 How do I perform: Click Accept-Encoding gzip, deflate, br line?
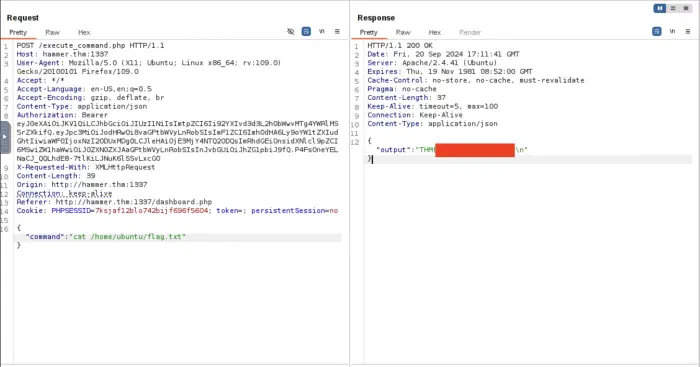point(90,98)
